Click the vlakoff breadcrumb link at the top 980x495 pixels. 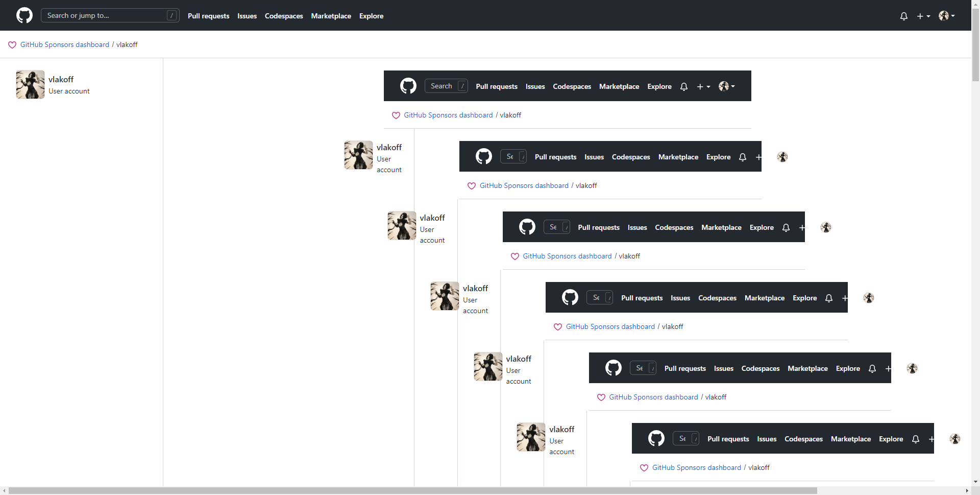click(x=127, y=45)
